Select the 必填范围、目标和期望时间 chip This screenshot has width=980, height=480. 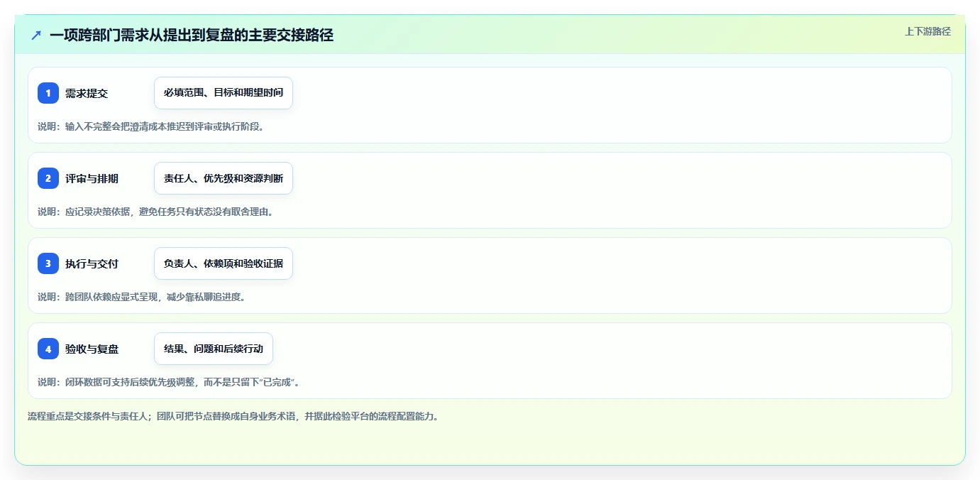224,93
